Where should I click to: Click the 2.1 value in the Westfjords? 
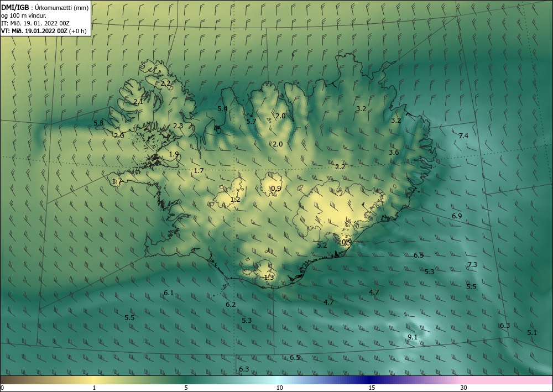coord(138,102)
